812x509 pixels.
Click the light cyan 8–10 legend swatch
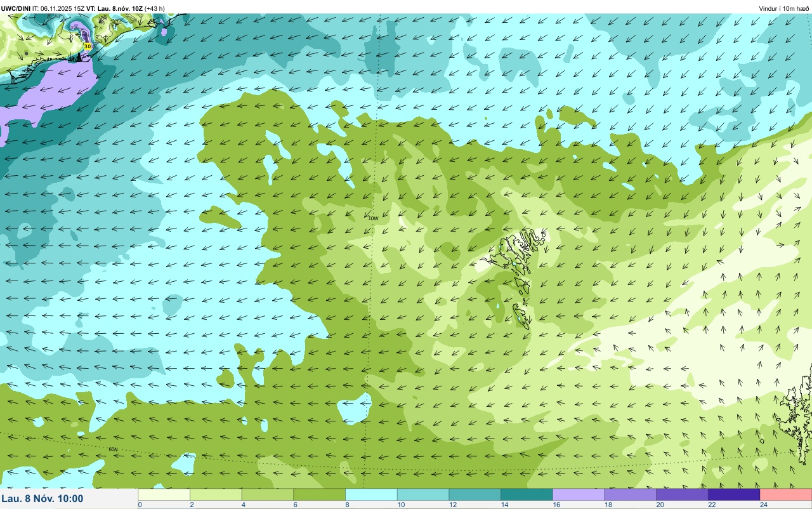click(x=372, y=494)
